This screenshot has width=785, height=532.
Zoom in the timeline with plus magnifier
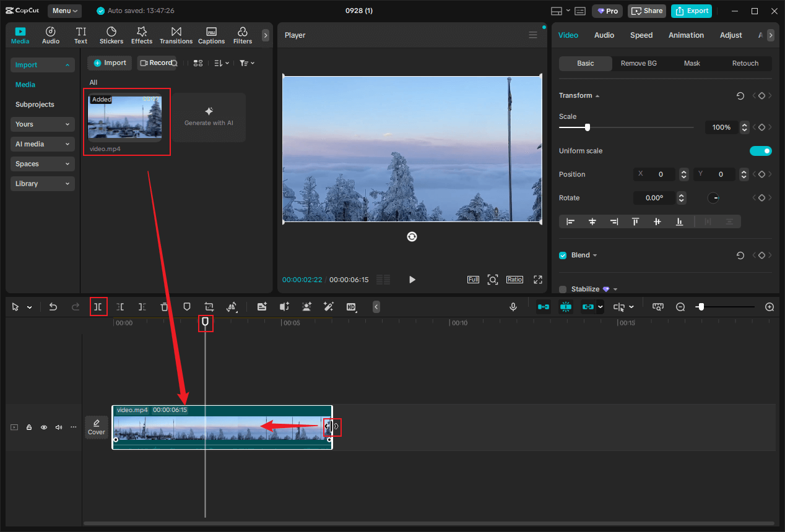(x=770, y=307)
